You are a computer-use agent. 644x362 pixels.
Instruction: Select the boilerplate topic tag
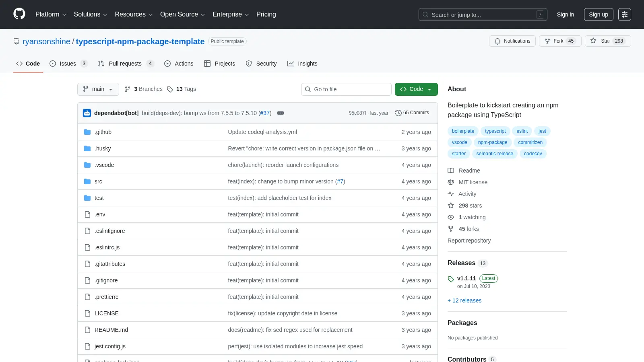coord(463,131)
